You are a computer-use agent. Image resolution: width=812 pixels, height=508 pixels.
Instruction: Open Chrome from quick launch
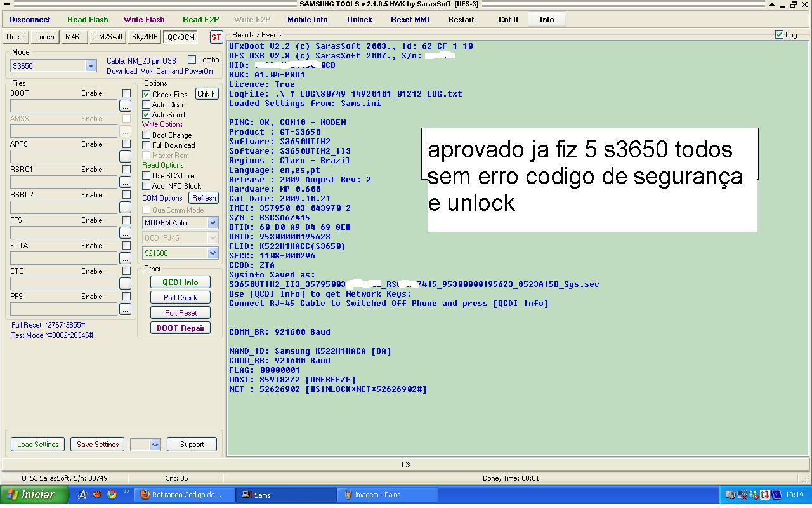point(112,494)
